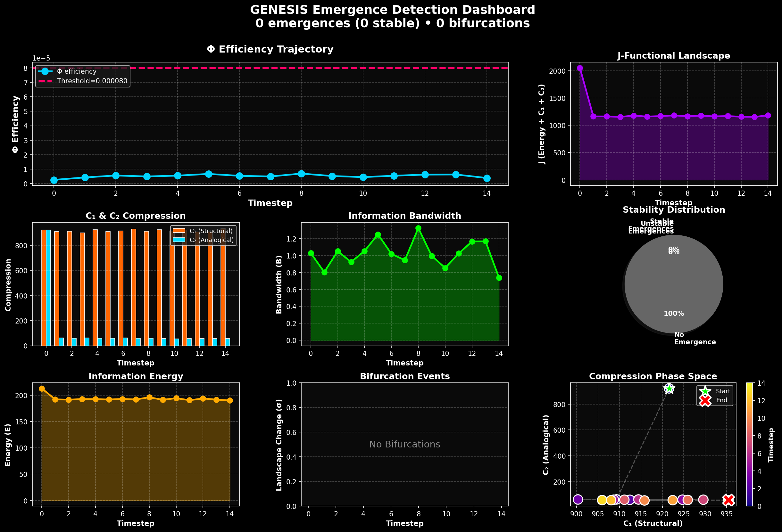Screen dimensions: 782x532
Task: Click the GENESIS dashboard main title
Action: (x=392, y=10)
